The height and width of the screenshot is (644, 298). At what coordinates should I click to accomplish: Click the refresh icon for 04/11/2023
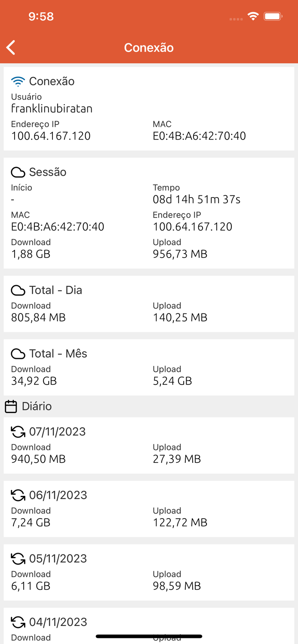[18, 622]
